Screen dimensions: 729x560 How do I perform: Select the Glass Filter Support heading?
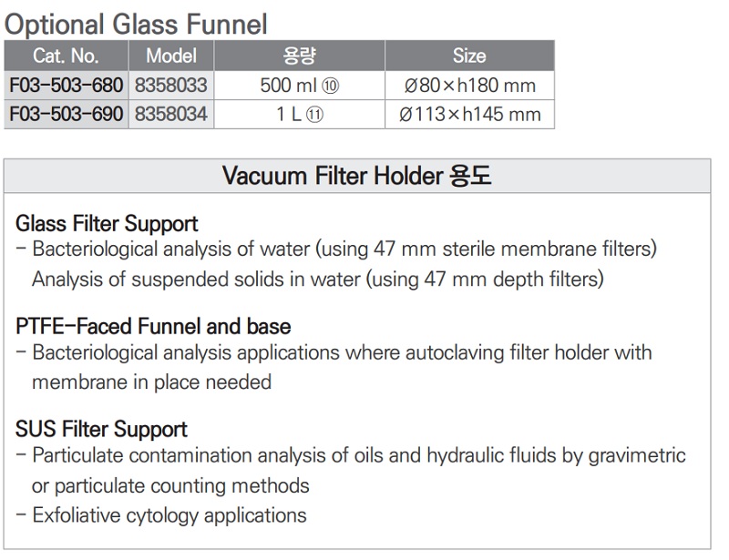point(107,223)
